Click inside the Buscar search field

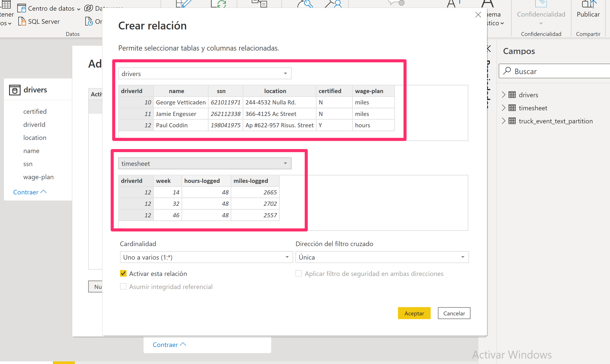555,71
